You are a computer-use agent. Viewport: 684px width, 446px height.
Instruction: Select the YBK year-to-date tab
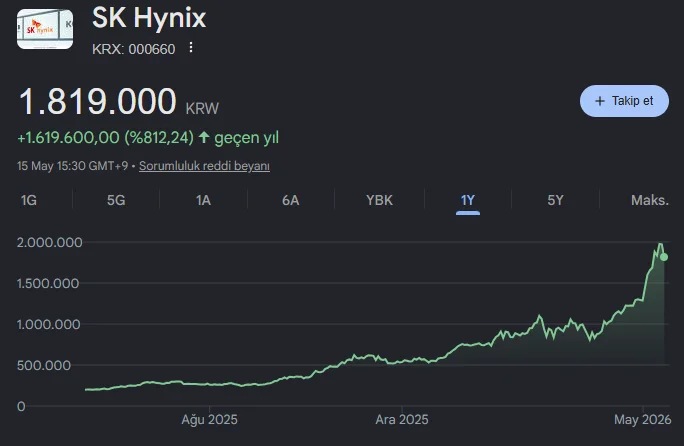pos(379,200)
